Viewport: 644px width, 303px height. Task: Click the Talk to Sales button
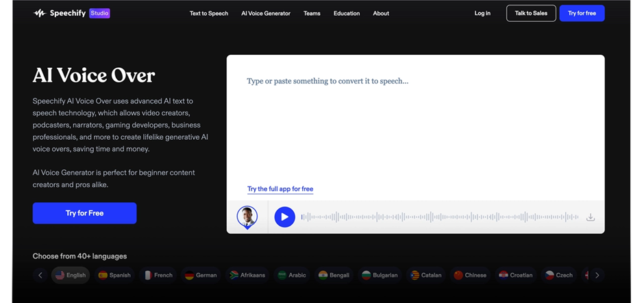point(531,13)
